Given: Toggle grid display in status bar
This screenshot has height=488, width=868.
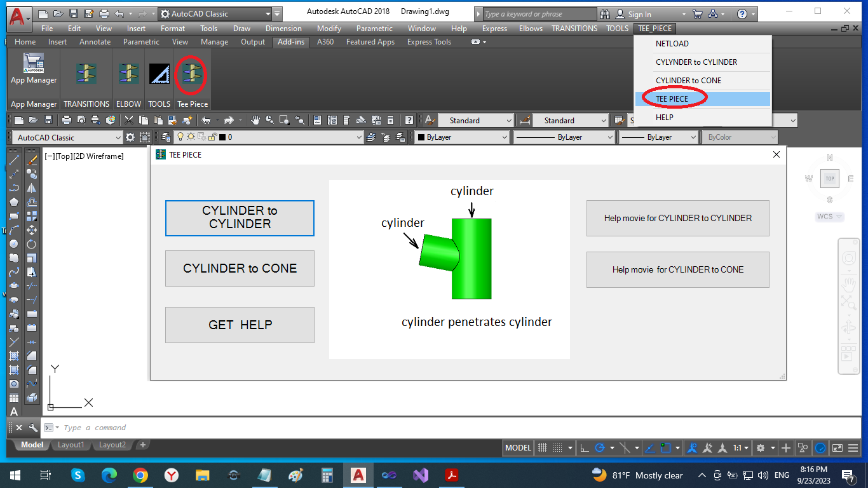Looking at the screenshot, I should click(x=544, y=448).
